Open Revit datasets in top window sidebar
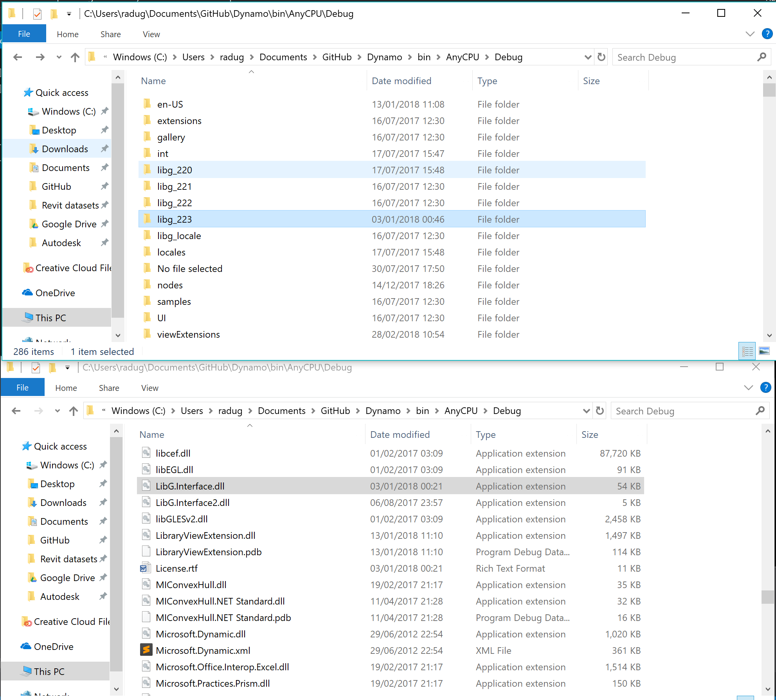Image resolution: width=776 pixels, height=700 pixels. pos(70,205)
